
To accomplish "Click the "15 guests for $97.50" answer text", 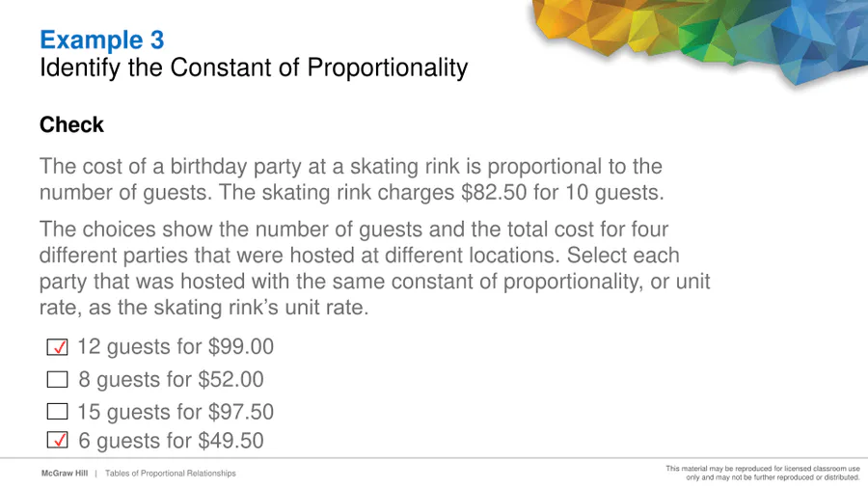I will tap(176, 412).
